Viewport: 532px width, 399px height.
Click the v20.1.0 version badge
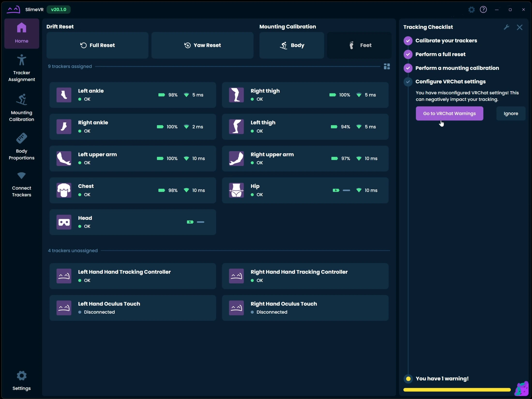click(59, 9)
